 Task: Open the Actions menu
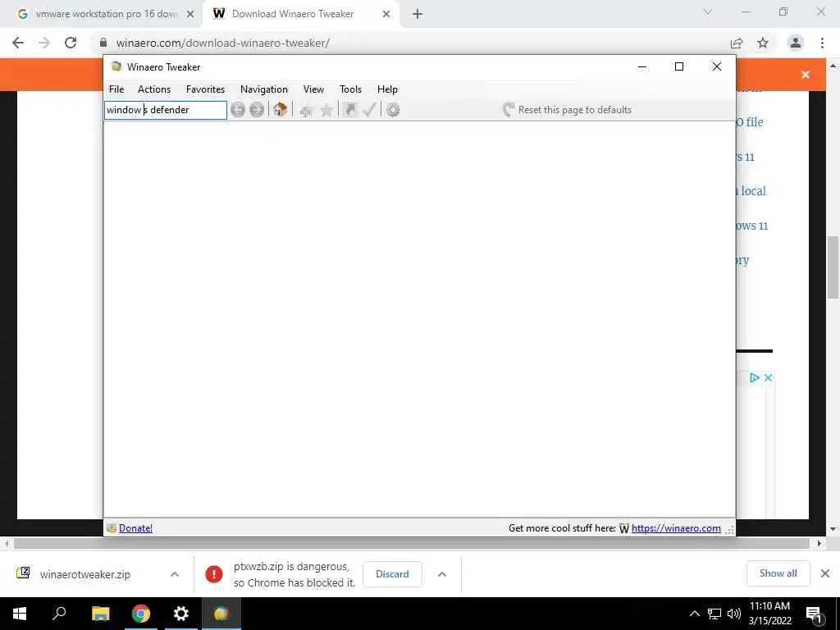tap(154, 89)
